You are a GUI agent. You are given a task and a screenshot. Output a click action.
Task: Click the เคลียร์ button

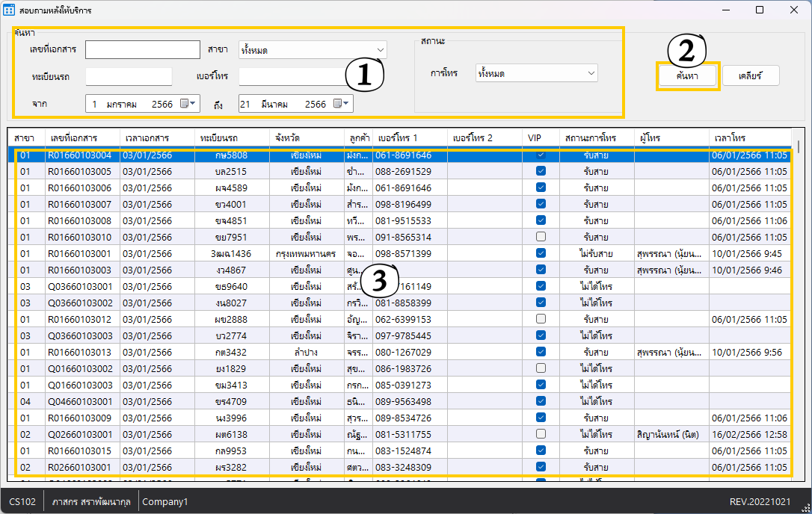(x=751, y=75)
